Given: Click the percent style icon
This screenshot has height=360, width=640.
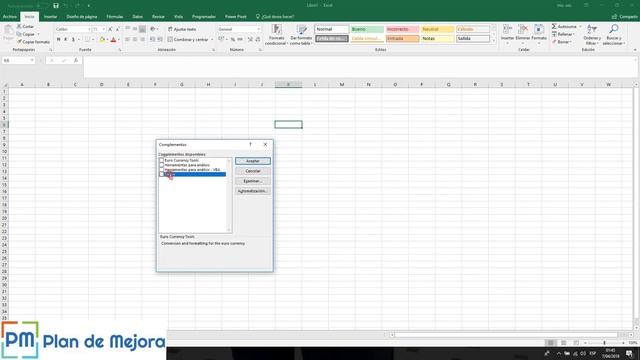Looking at the screenshot, I should 233,40.
